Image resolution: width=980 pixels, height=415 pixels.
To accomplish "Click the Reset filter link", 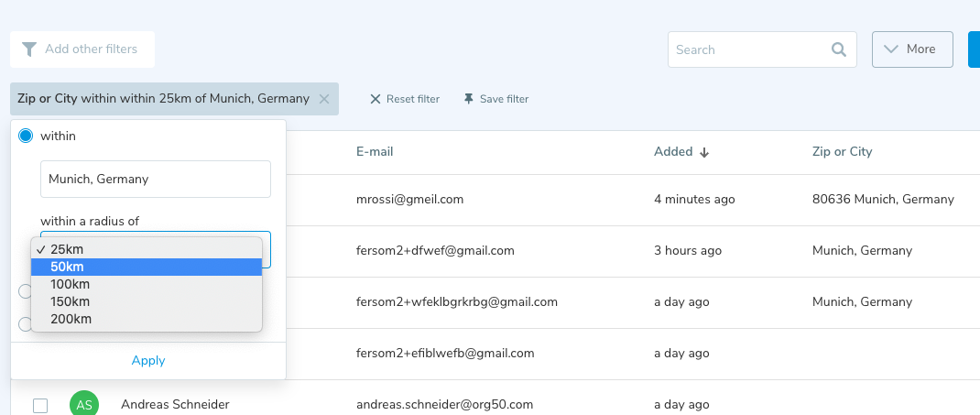I will point(412,99).
